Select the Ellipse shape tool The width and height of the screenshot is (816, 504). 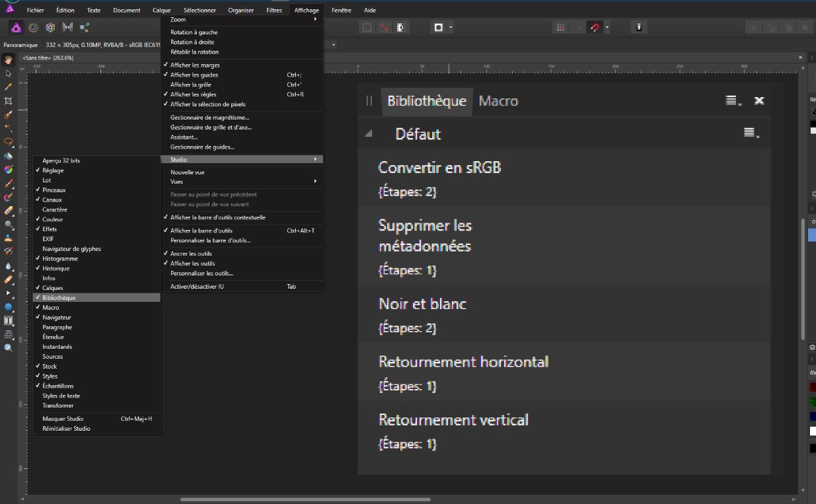[9, 306]
